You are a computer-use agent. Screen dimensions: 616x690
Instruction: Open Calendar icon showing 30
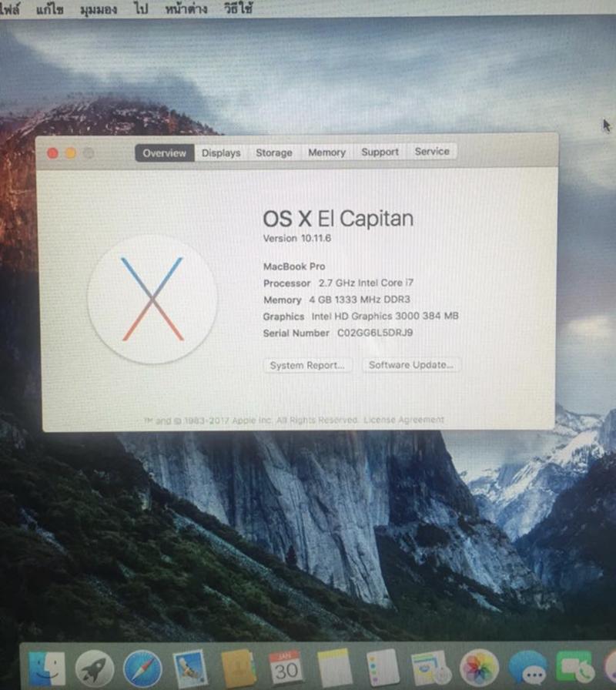[x=286, y=668]
